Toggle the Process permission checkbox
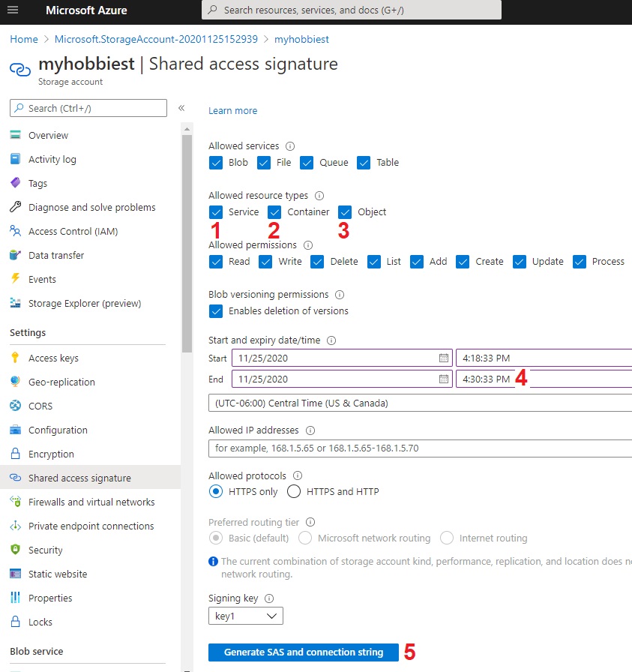This screenshot has width=632, height=672. click(x=580, y=262)
